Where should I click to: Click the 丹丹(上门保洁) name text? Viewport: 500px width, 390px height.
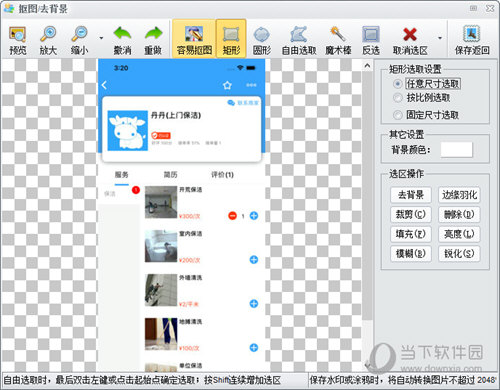(176, 115)
